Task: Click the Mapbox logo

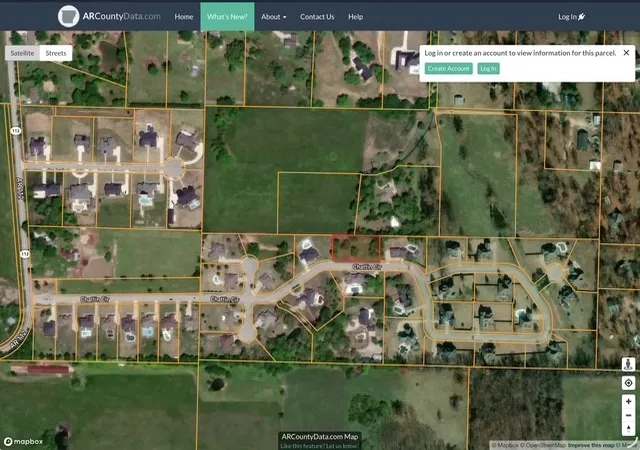Action: 23,441
